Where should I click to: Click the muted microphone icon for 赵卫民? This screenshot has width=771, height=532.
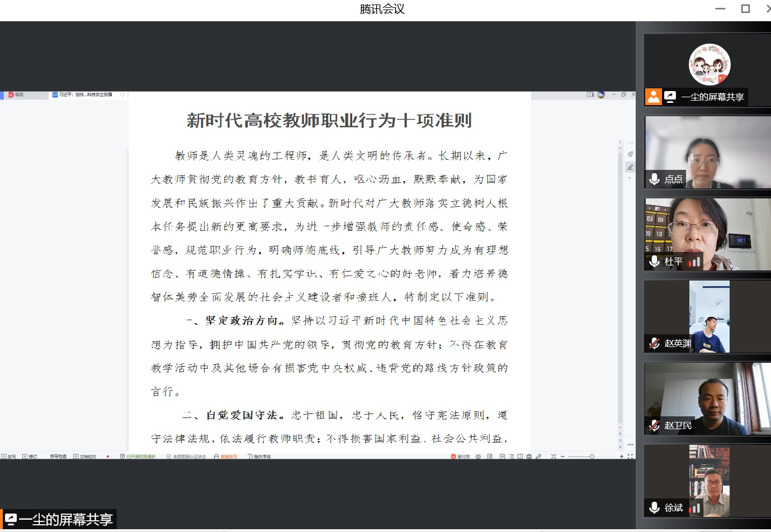click(x=654, y=425)
